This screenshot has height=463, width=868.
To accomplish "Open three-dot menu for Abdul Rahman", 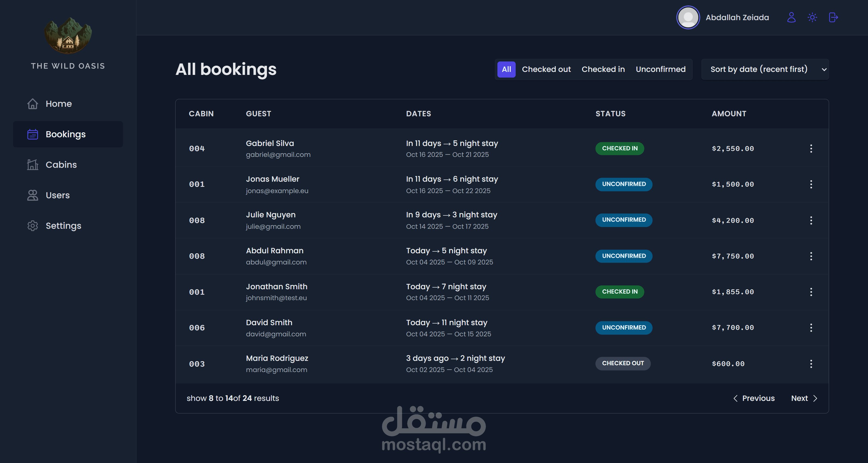I will tap(811, 256).
